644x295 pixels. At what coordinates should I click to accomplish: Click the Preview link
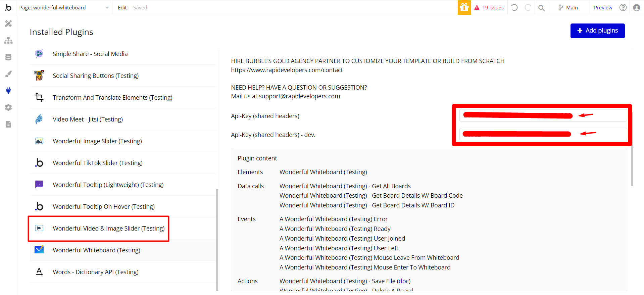pyautogui.click(x=603, y=7)
